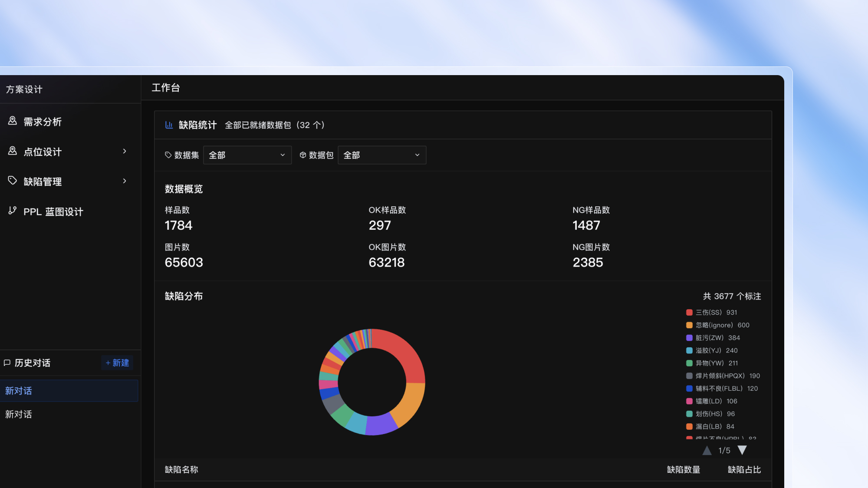
Task: Click the purple donut segment at bottom
Action: [x=381, y=425]
